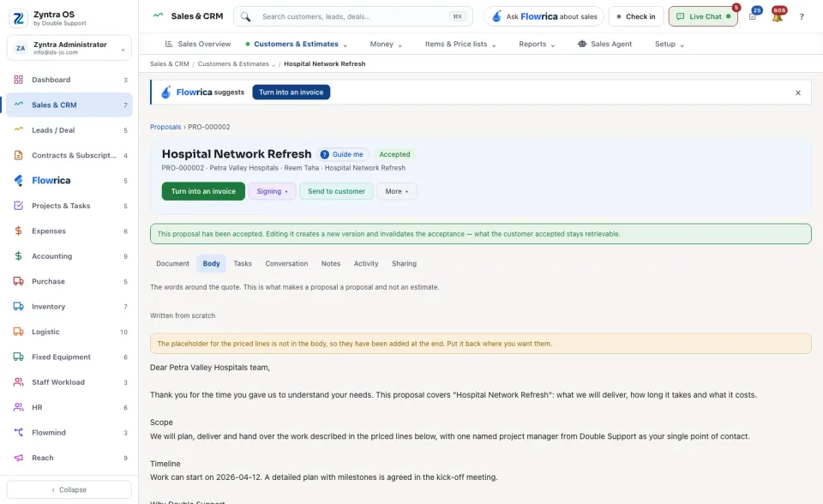Viewport: 823px width, 504px height.
Task: Select the Body tab
Action: coord(212,263)
